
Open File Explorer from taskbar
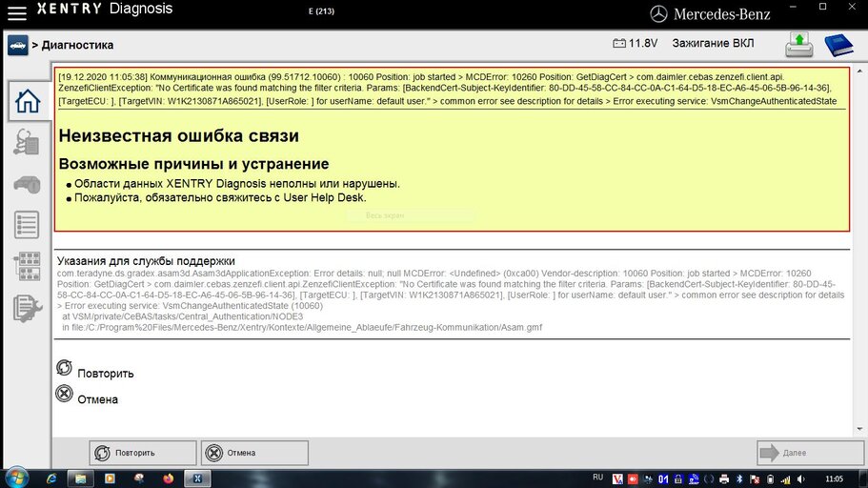click(x=80, y=478)
